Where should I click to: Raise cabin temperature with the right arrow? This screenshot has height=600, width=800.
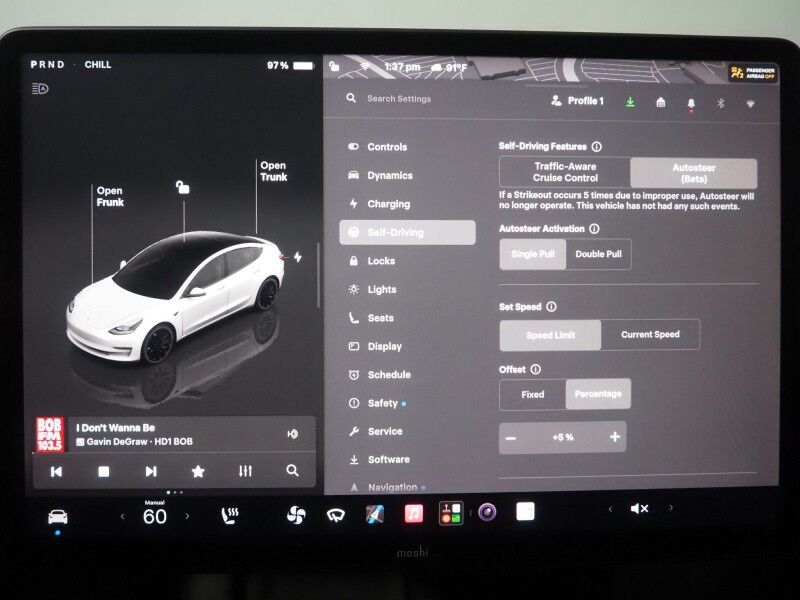point(188,516)
